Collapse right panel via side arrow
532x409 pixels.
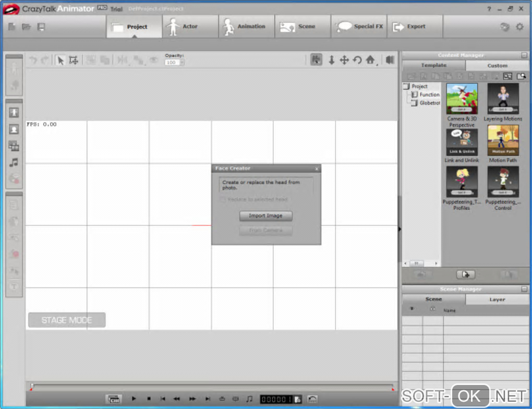tap(400, 229)
